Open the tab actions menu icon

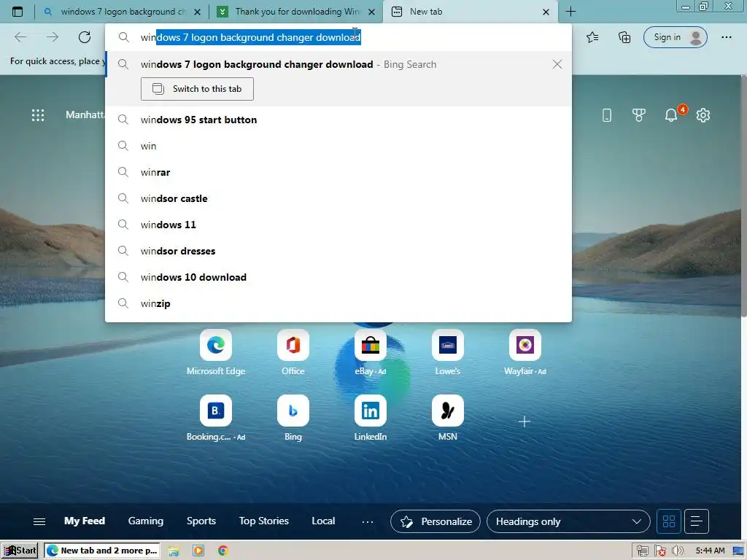[18, 12]
